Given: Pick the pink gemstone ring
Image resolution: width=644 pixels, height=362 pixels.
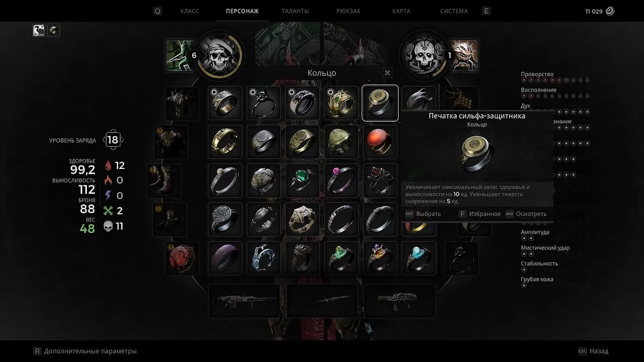Looking at the screenshot, I should [x=341, y=181].
